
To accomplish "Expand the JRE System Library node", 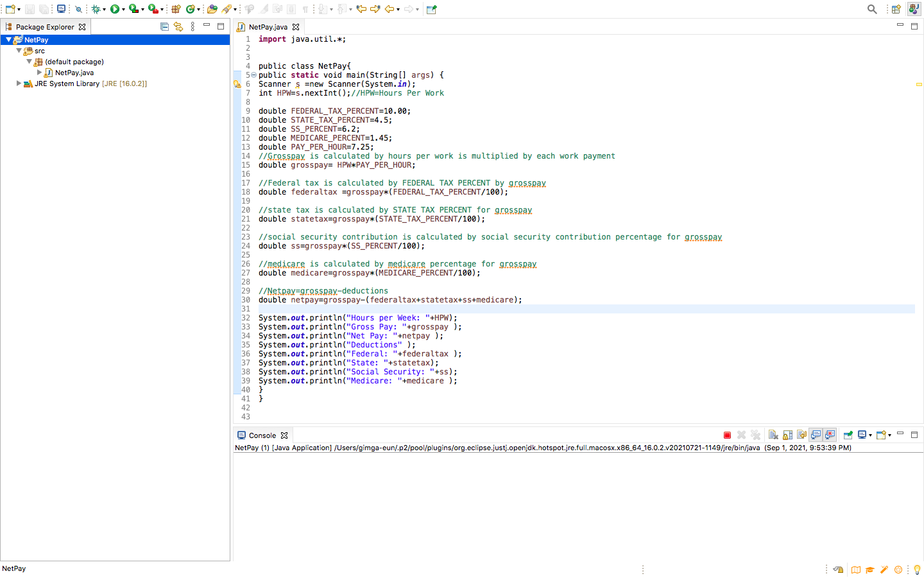I will click(19, 83).
